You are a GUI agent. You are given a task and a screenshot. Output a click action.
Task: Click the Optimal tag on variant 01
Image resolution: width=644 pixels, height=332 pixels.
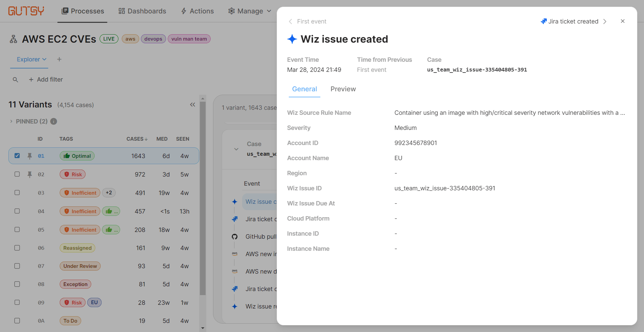(77, 156)
